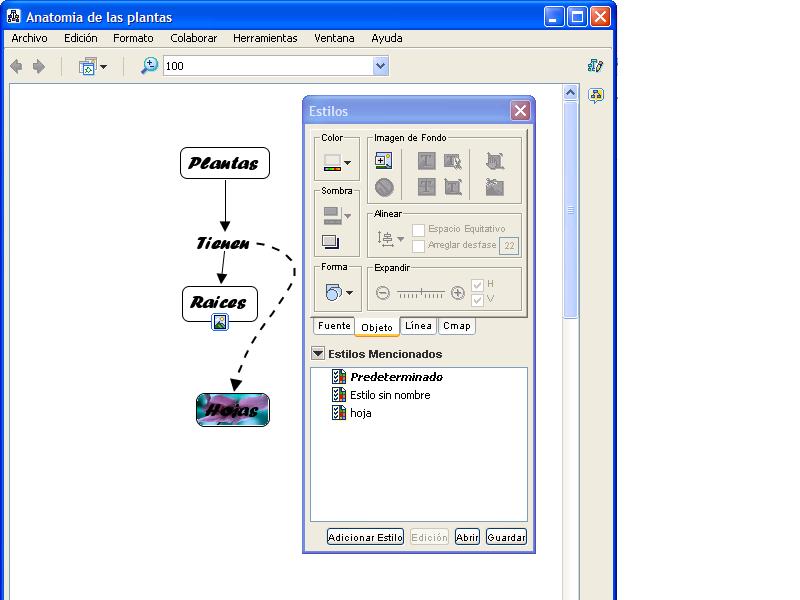Click the views icon left of the zoom field
Viewport: 800px width, 600px height.
(x=86, y=66)
